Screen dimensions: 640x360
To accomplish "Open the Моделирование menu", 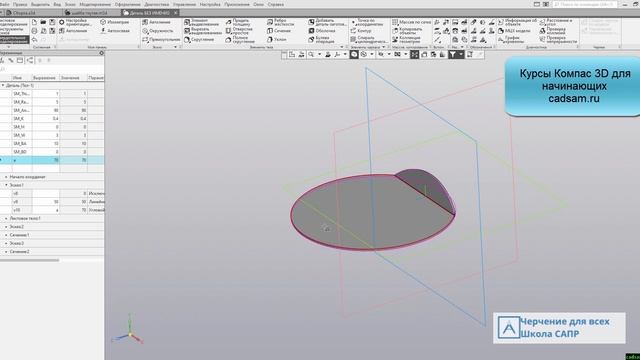I will click(x=95, y=4).
